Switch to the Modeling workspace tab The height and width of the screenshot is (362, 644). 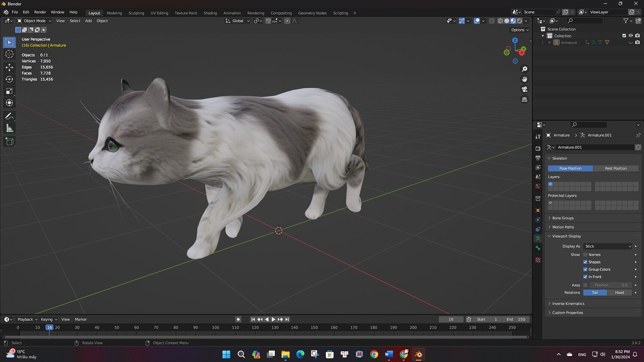114,13
